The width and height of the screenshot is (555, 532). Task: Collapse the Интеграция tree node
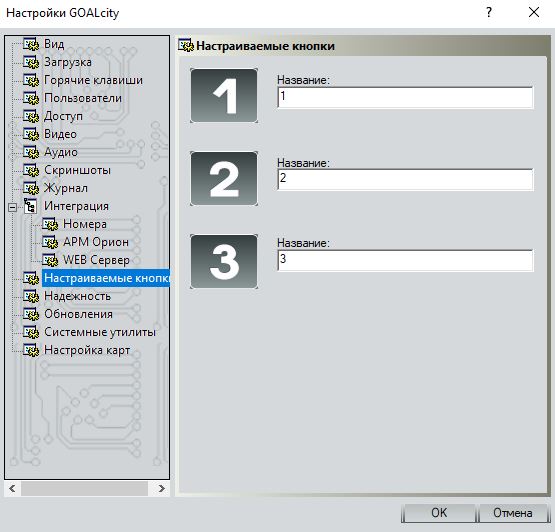[x=12, y=207]
